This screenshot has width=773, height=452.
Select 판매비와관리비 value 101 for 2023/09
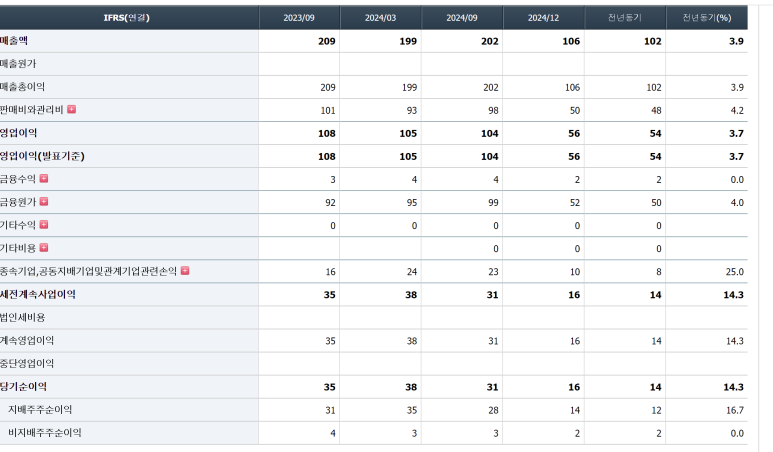(x=328, y=110)
